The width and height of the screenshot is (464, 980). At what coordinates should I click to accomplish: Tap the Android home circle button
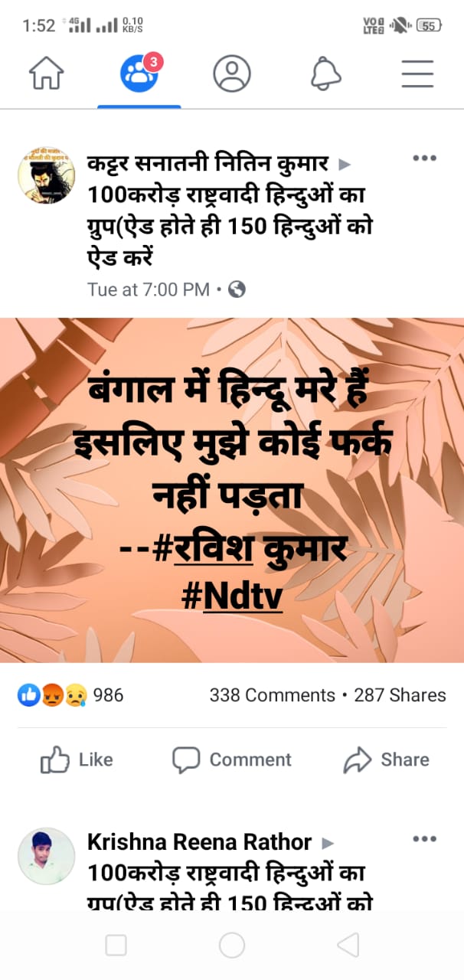(x=232, y=946)
